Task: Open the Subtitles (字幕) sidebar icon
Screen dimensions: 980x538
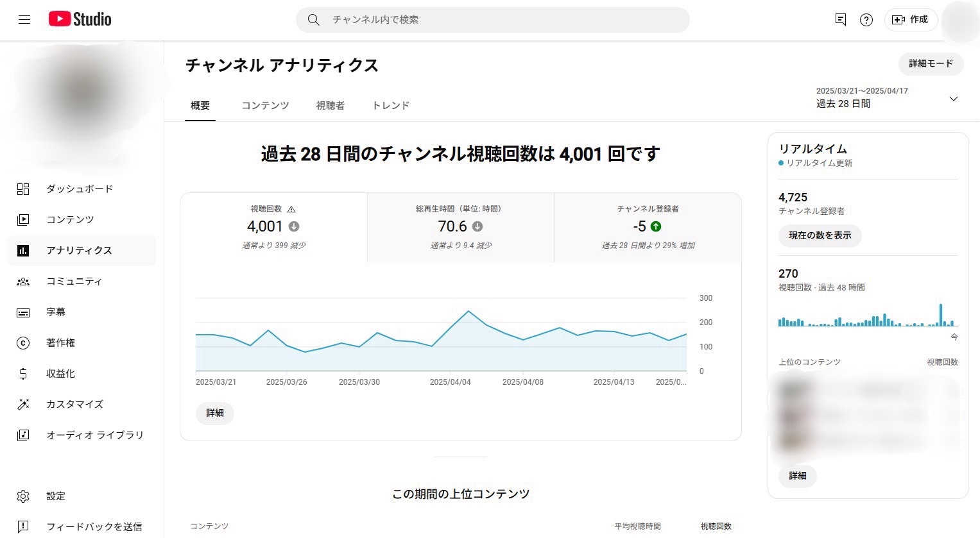Action: (24, 312)
